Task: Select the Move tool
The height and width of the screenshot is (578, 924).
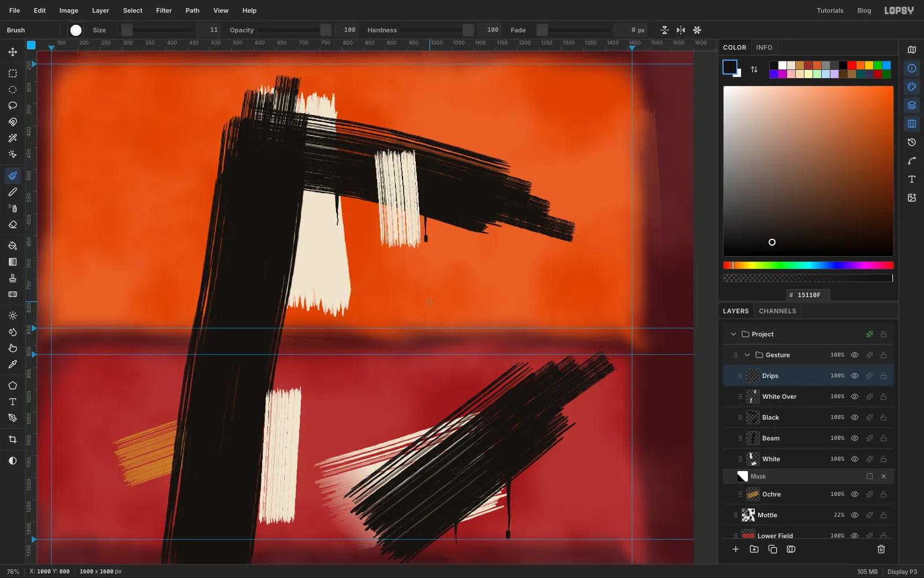Action: click(13, 52)
